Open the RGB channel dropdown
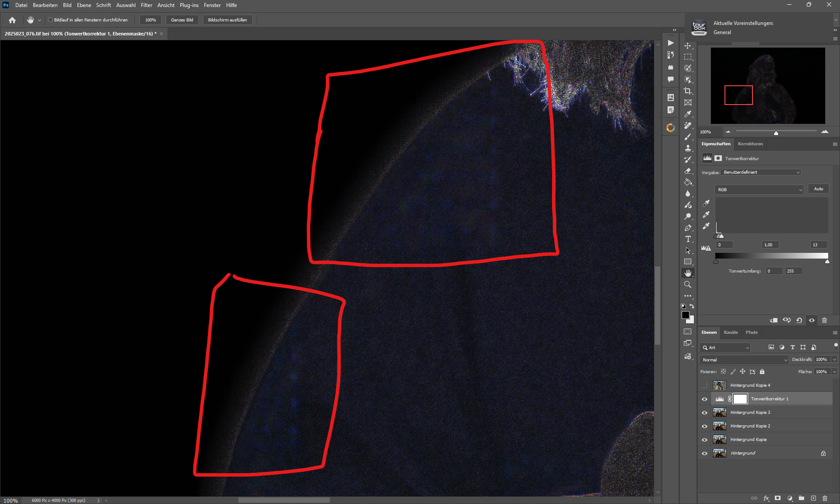 [759, 189]
